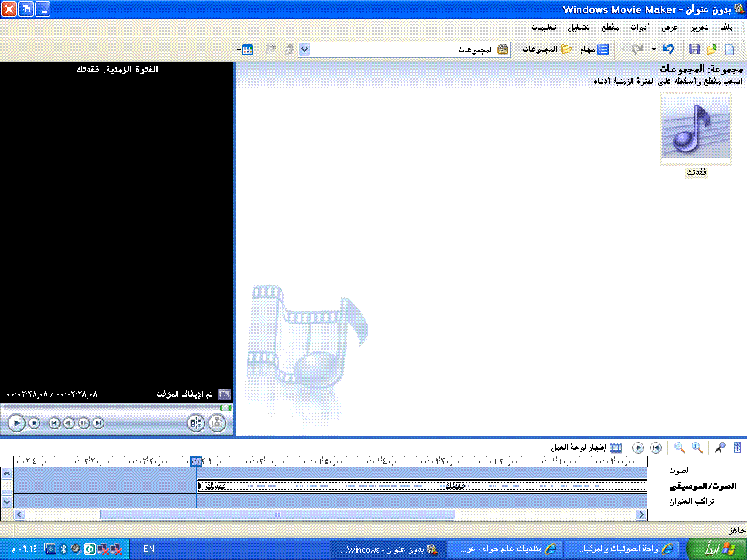Screen dimensions: 747x560
Task: Open the Undo history dropdown arrow
Action: pos(654,50)
